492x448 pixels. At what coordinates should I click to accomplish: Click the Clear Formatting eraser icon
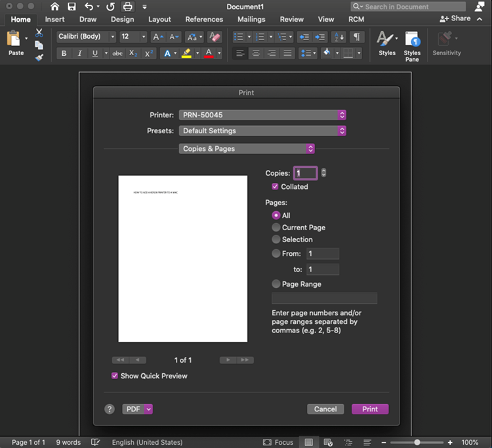215,37
